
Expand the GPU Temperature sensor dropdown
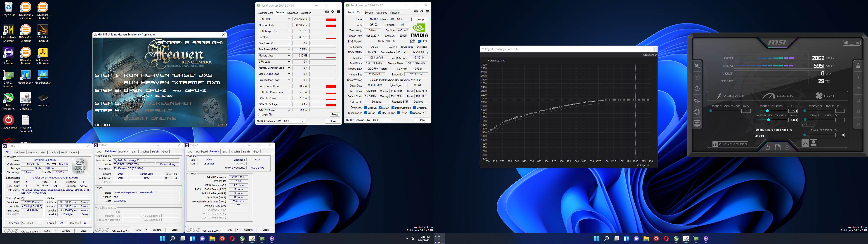[x=289, y=31]
